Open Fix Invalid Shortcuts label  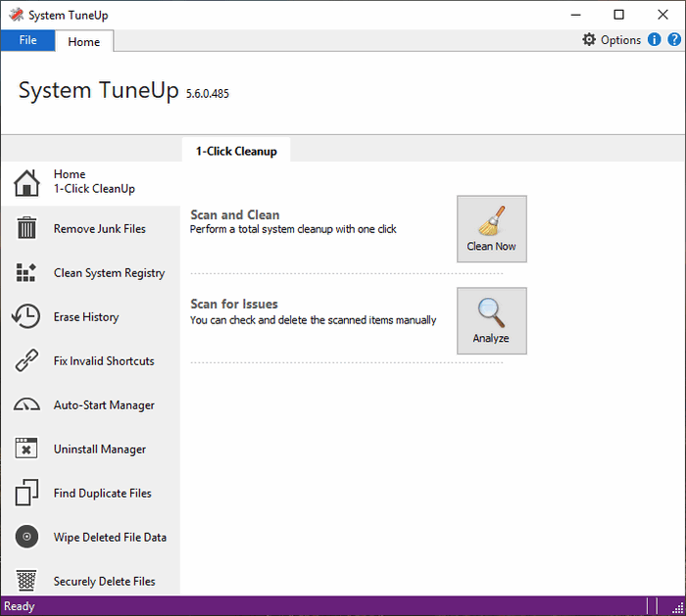coord(104,360)
